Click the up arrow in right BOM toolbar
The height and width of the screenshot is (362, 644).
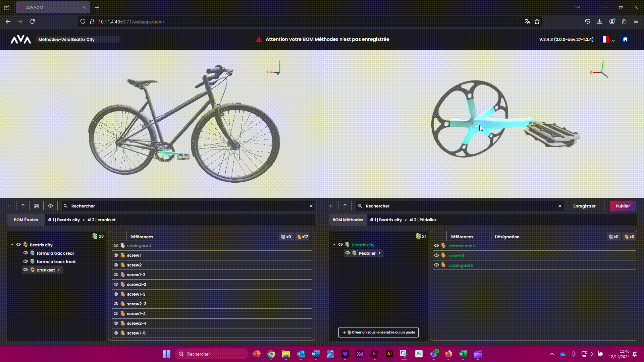345,206
